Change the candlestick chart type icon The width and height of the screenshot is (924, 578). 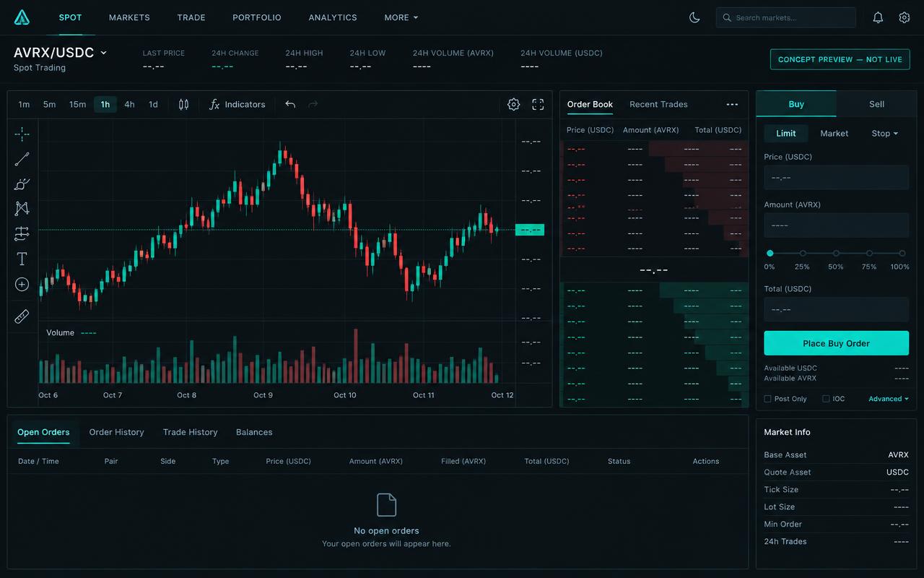coord(183,104)
